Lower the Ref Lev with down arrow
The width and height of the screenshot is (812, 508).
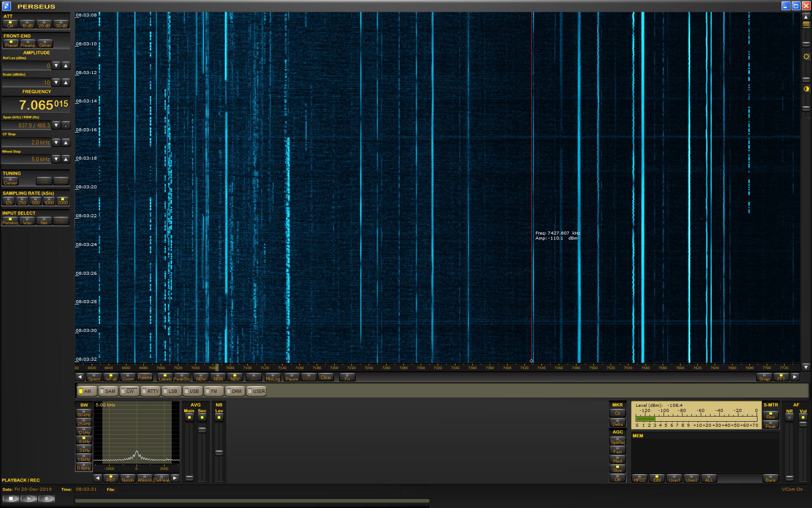coord(56,66)
